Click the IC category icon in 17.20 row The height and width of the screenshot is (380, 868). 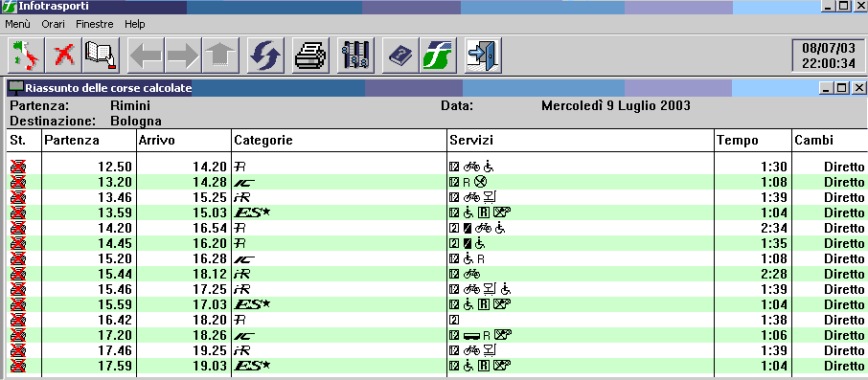pyautogui.click(x=244, y=336)
